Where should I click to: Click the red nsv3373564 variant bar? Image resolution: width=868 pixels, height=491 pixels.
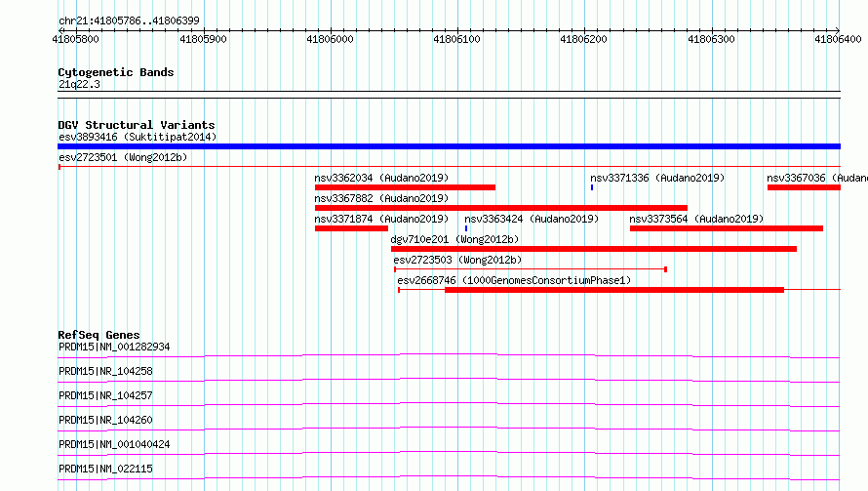(x=727, y=228)
